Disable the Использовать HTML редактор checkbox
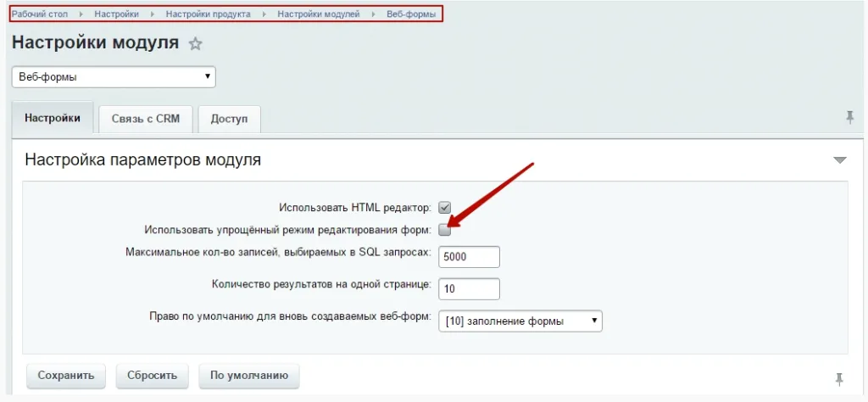868x402 pixels. [x=444, y=207]
